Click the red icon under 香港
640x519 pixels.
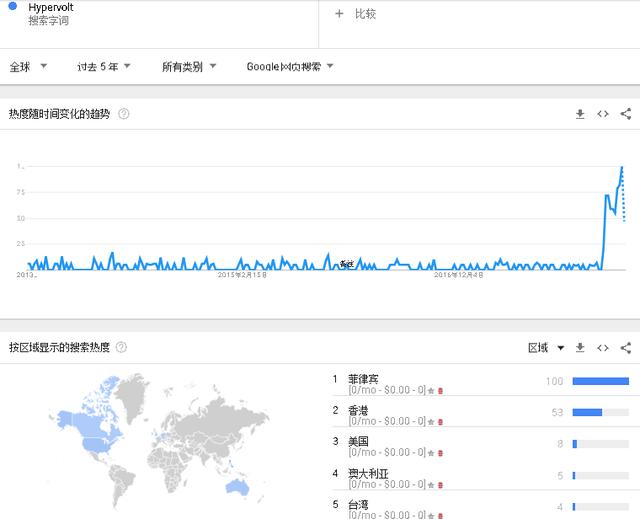(x=440, y=422)
